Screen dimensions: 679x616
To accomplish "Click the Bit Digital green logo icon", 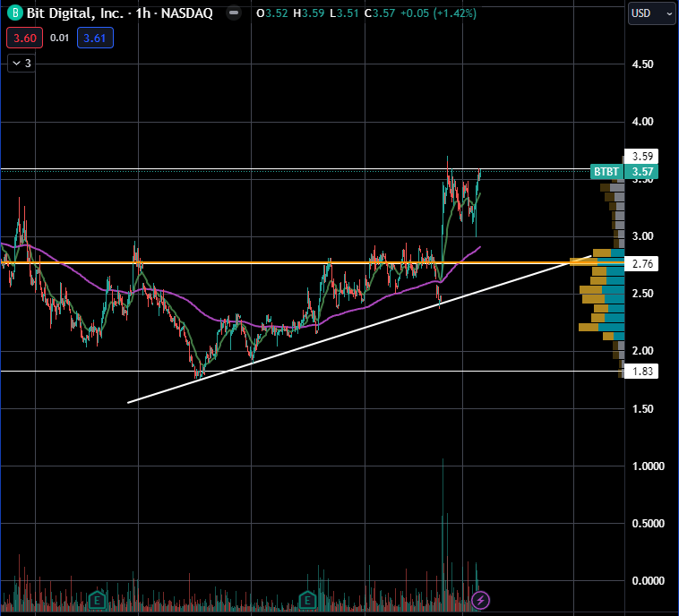I will pos(14,13).
